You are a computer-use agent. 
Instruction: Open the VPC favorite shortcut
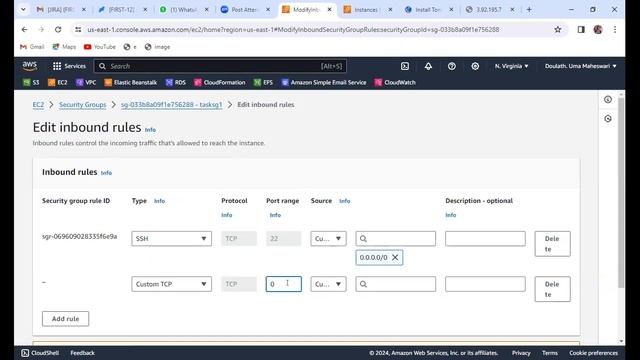coord(86,82)
